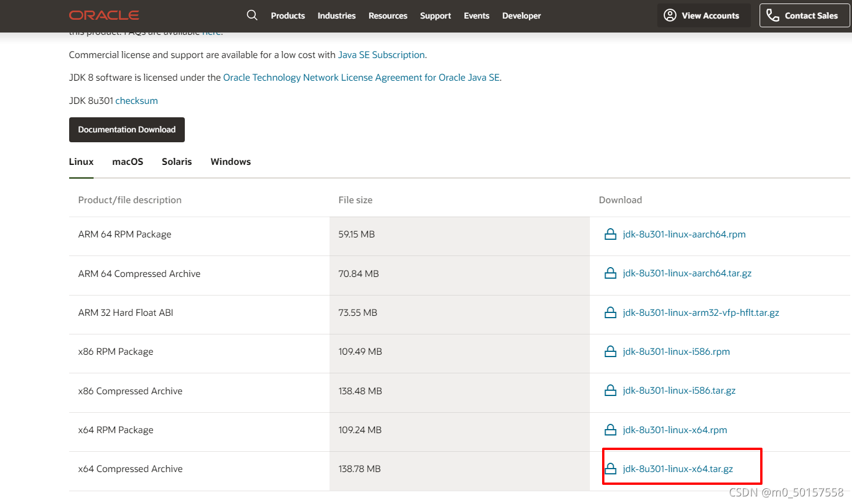Click the 'x86 Compressed Archive' description
Screen dimensions: 852x504
coord(130,391)
